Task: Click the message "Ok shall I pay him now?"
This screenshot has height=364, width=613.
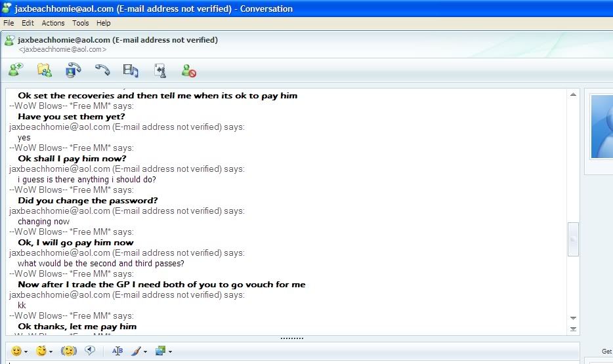Action: [72, 159]
